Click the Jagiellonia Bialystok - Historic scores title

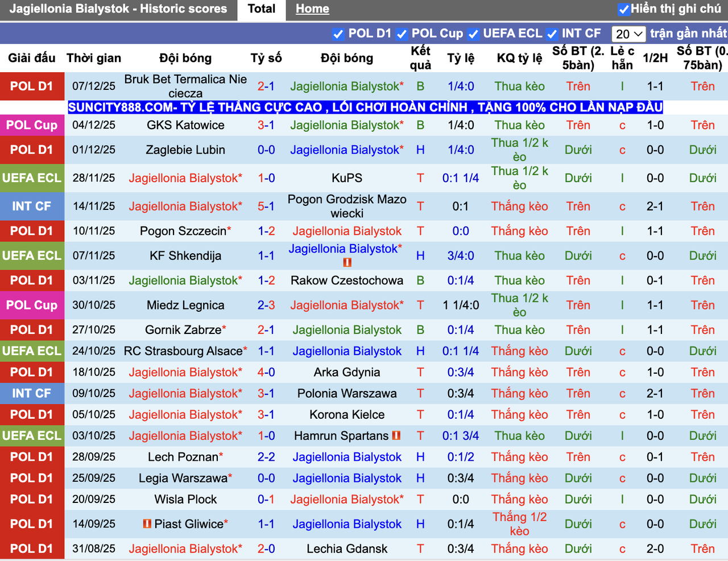[x=118, y=9]
